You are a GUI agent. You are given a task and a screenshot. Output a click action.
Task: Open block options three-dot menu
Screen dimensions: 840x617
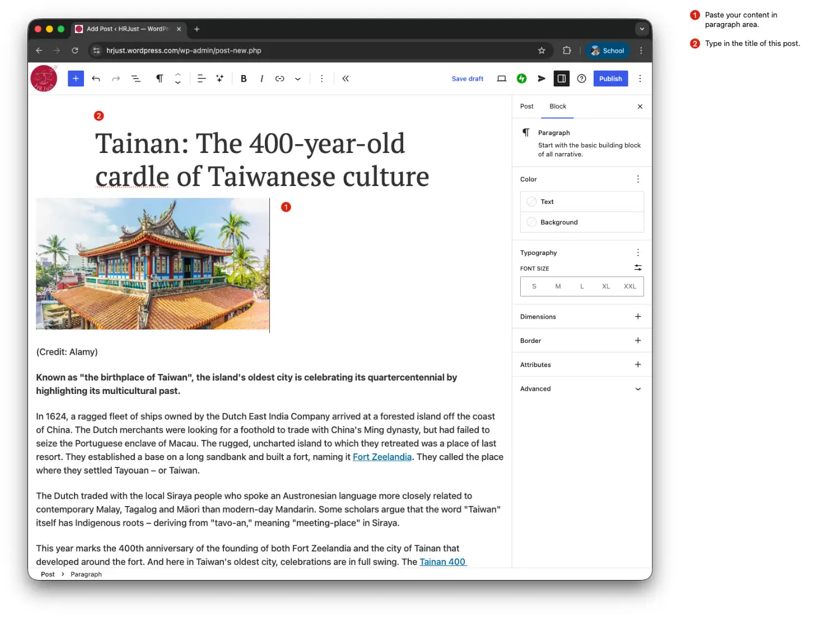tap(321, 78)
